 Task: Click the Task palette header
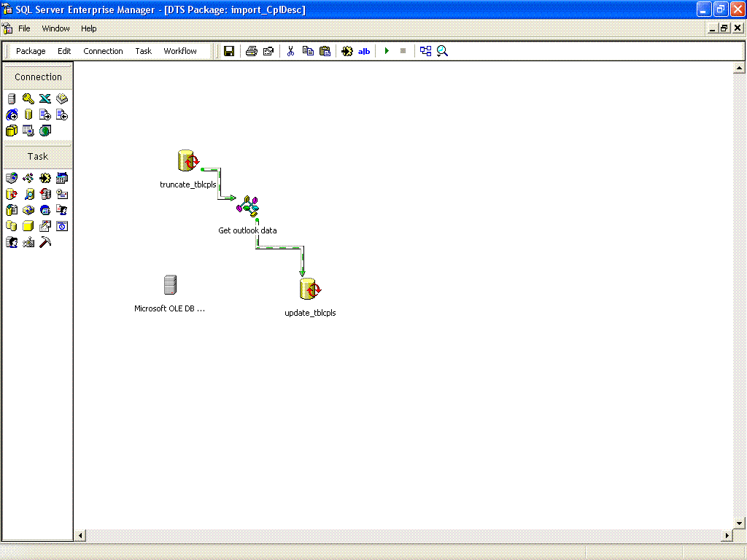click(38, 157)
